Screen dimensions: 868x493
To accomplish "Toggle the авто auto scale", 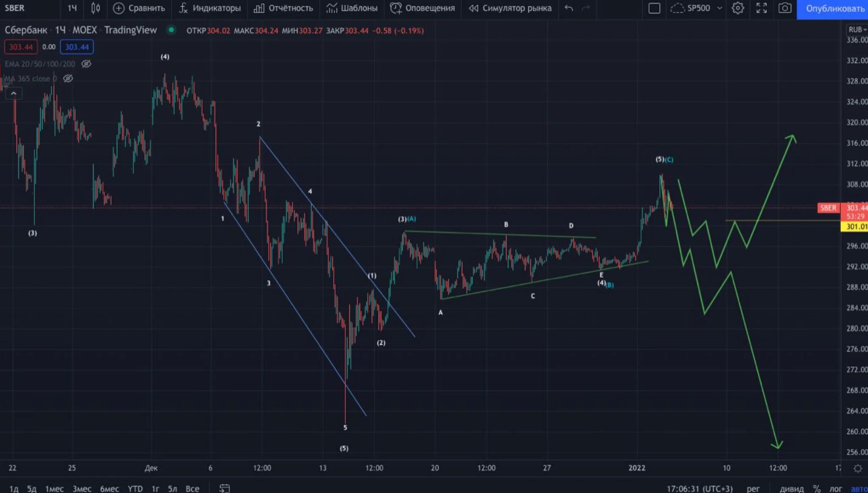I will [x=859, y=488].
